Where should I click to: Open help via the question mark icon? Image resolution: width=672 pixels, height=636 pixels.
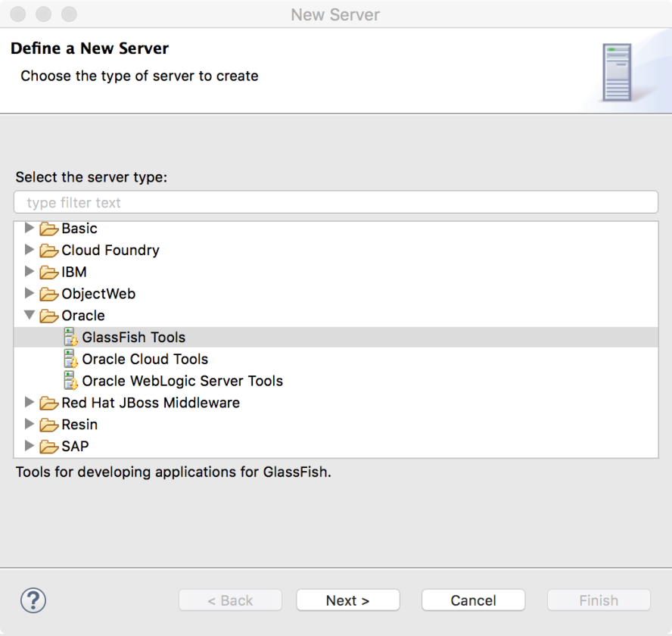(x=33, y=600)
